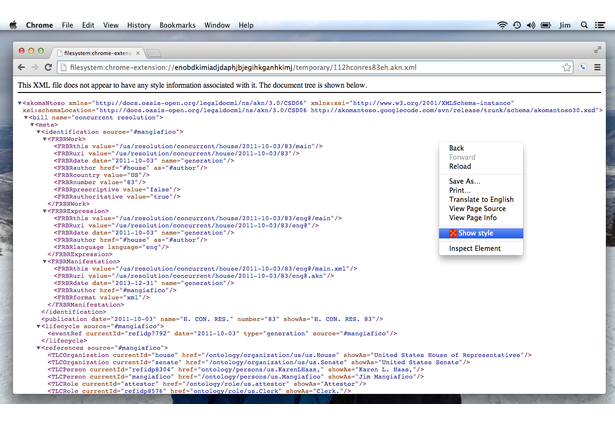Click the FRBRlanguage language="eng" line
This screenshot has height=424, width=615.
pos(111,247)
